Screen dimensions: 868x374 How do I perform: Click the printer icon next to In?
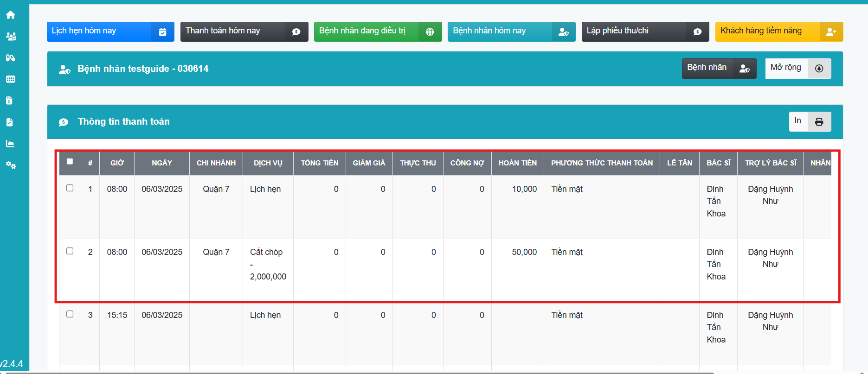coord(819,122)
